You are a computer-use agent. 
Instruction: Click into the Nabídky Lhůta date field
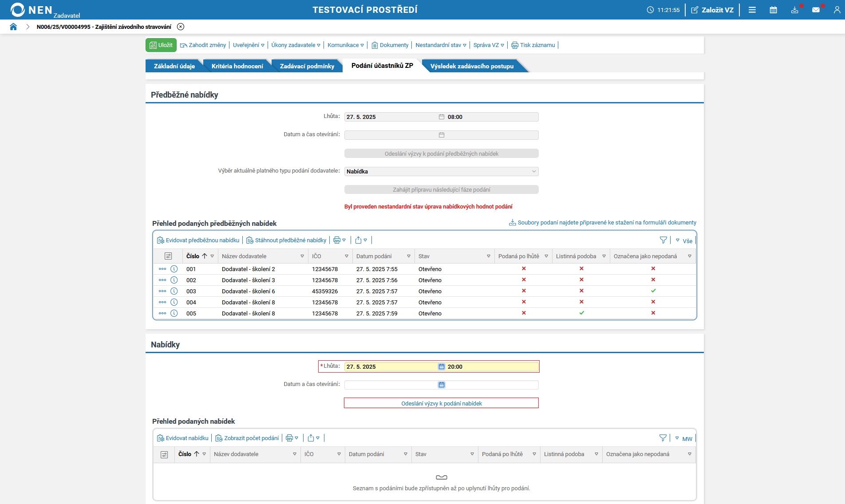click(x=391, y=367)
